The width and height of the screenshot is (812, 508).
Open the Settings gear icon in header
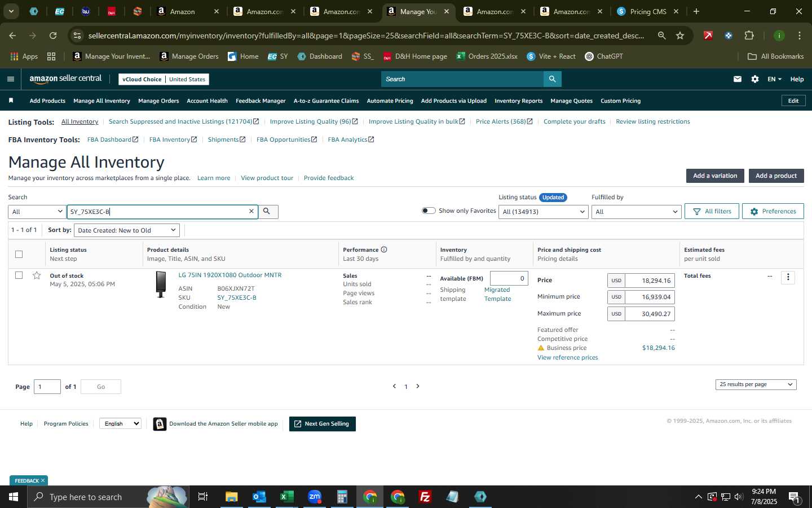755,79
